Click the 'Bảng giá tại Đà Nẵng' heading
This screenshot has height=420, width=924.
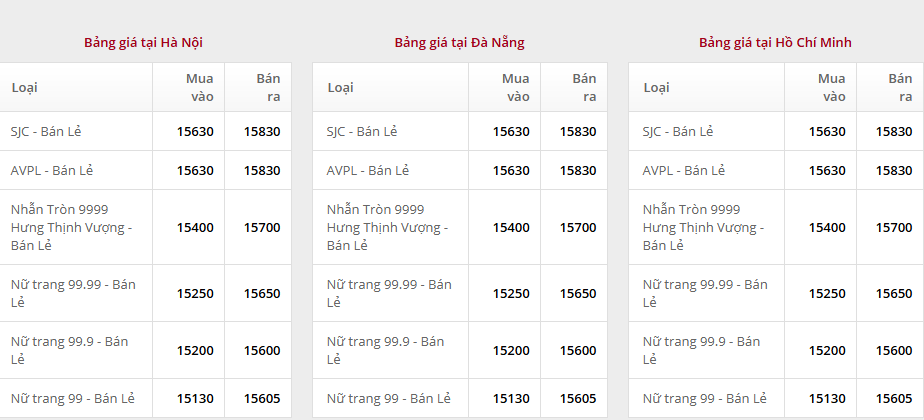click(x=459, y=42)
